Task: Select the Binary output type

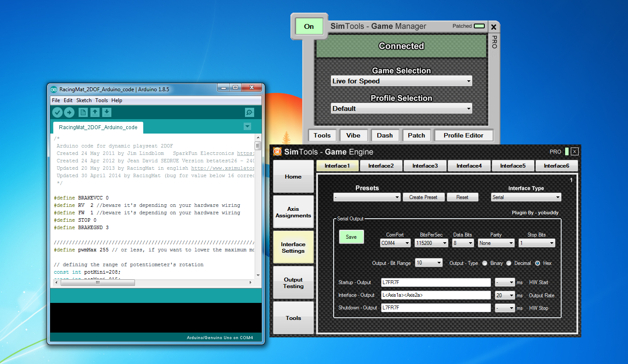Action: click(485, 263)
